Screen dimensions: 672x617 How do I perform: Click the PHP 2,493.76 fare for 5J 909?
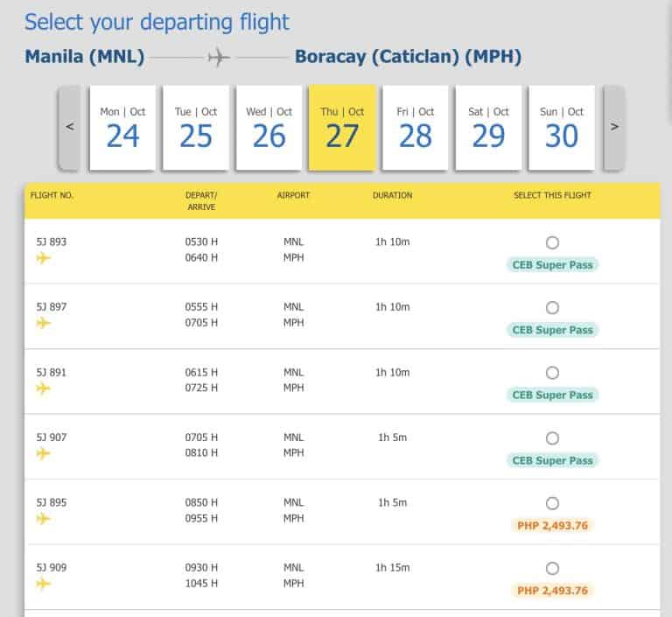(x=552, y=591)
